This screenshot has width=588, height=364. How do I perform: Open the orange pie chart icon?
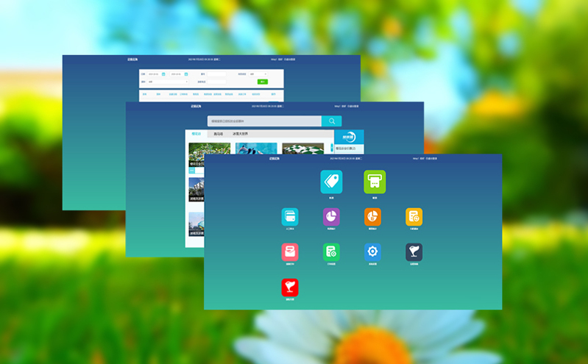coord(372,216)
